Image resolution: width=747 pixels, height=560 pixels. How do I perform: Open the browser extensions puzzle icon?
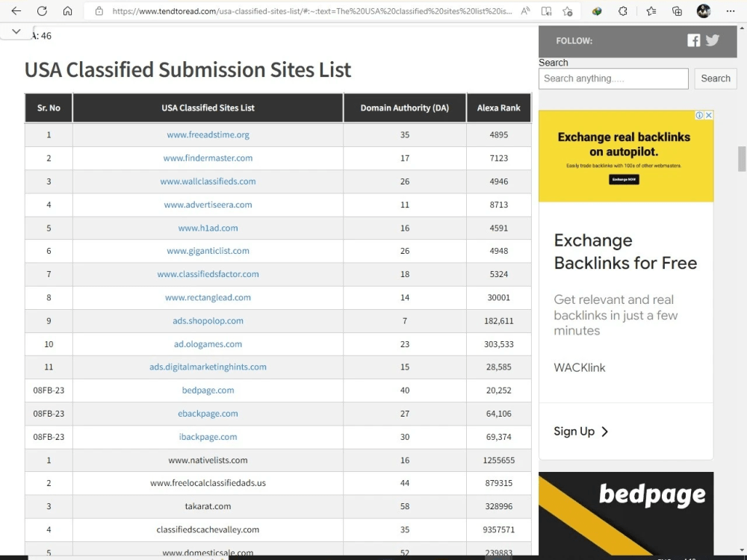point(623,11)
